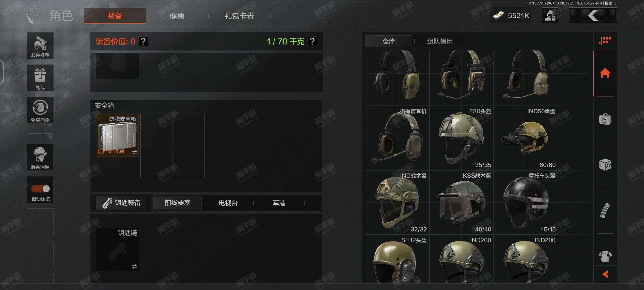This screenshot has width=644, height=290.
Task: Show help for 装备价值 question mark
Action: click(143, 41)
